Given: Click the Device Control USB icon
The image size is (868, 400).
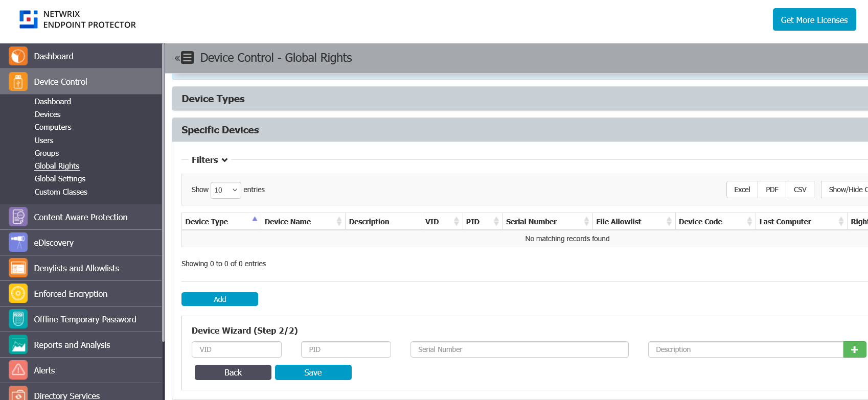Looking at the screenshot, I should [18, 82].
